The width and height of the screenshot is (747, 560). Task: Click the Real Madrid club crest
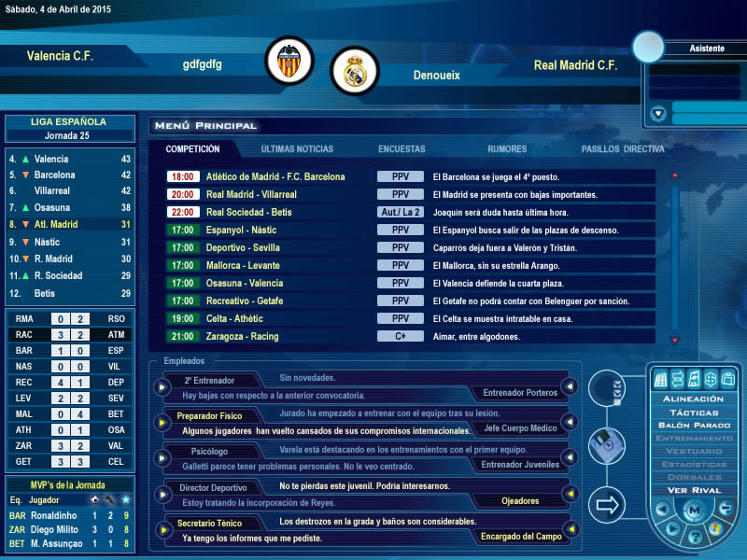tap(354, 71)
